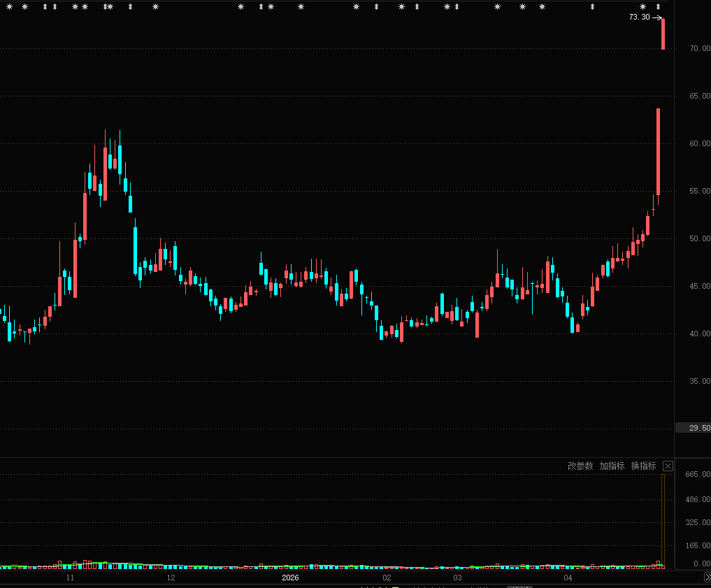Click the 73.30 high price annotation

639,17
